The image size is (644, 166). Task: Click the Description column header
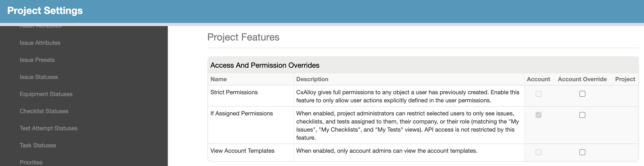tap(312, 79)
